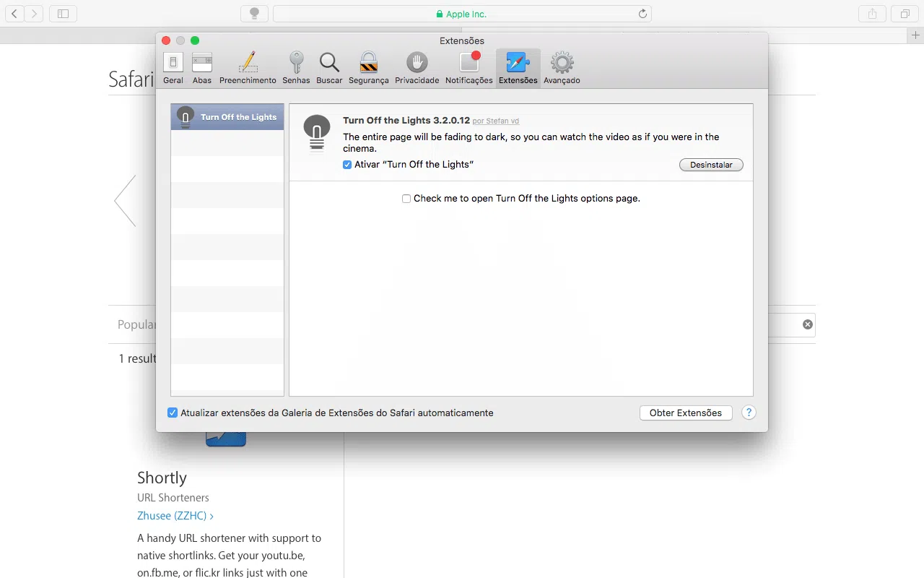Clear the search field with the X control
The width and height of the screenshot is (924, 578).
pos(807,324)
